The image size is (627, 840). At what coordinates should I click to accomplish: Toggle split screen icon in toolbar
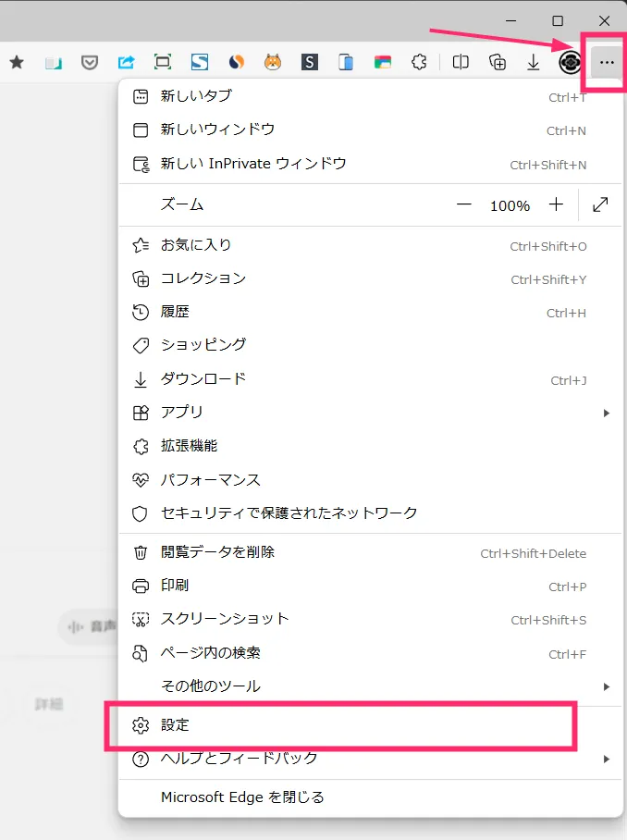461,62
